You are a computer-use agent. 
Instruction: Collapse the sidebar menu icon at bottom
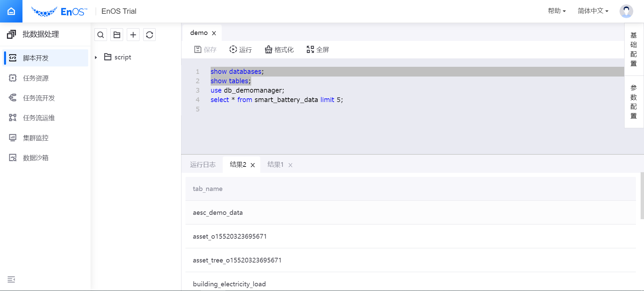(11, 279)
